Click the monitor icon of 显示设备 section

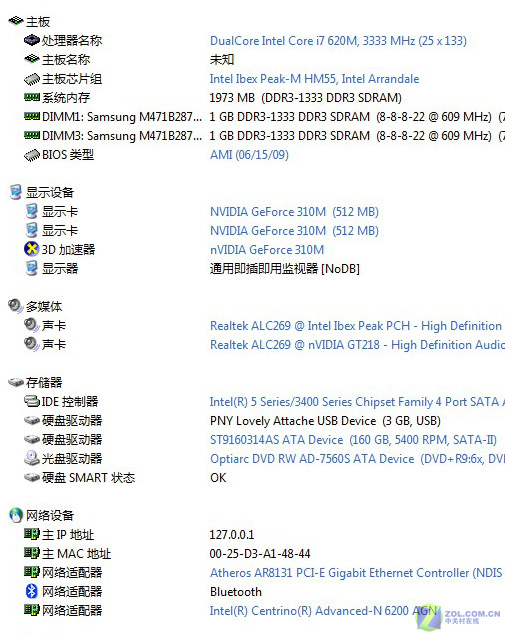click(16, 192)
